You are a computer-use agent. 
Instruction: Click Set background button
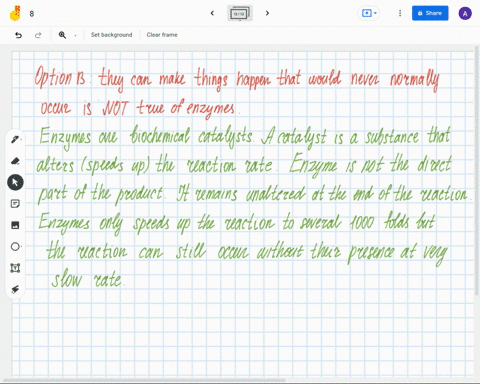tap(111, 35)
